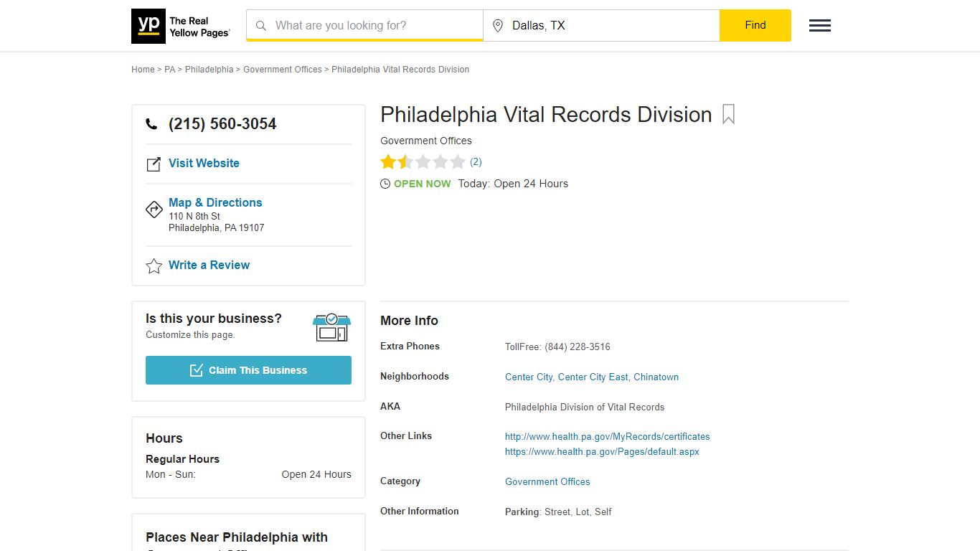The image size is (980, 551).
Task: Click the yellow Find button
Action: pos(755,25)
